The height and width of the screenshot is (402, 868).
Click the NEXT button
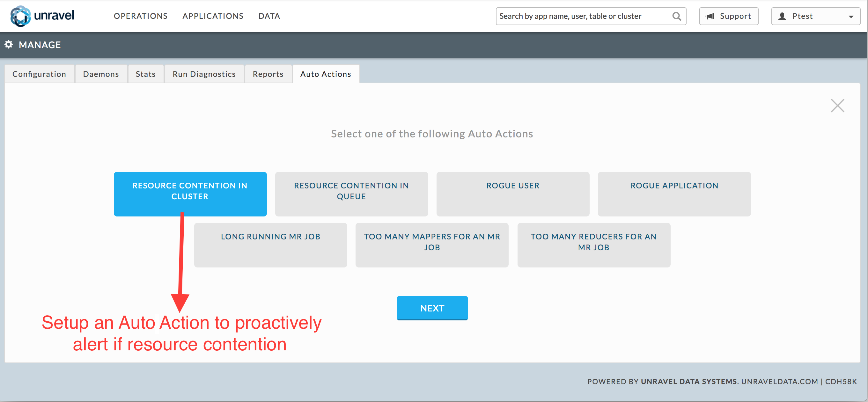[x=432, y=308]
